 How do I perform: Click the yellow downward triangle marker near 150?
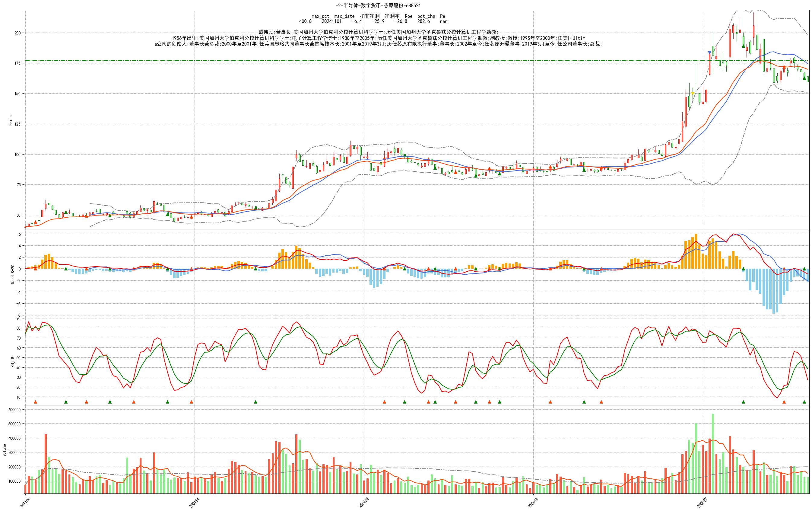click(693, 94)
